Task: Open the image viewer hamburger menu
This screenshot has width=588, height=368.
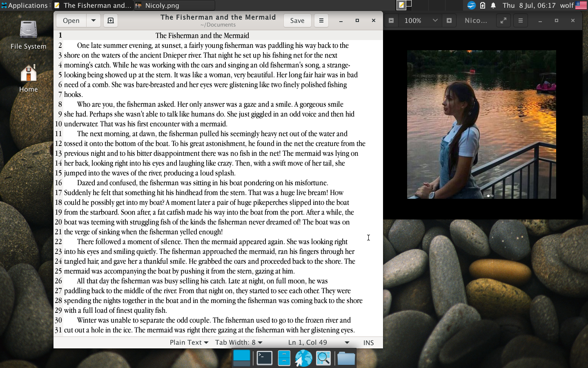Action: [x=520, y=20]
